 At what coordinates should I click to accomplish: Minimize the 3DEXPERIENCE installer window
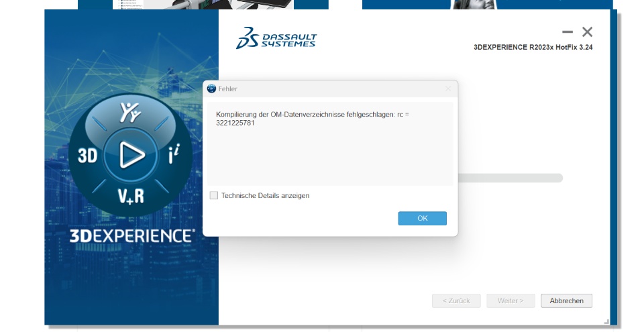coord(568,32)
